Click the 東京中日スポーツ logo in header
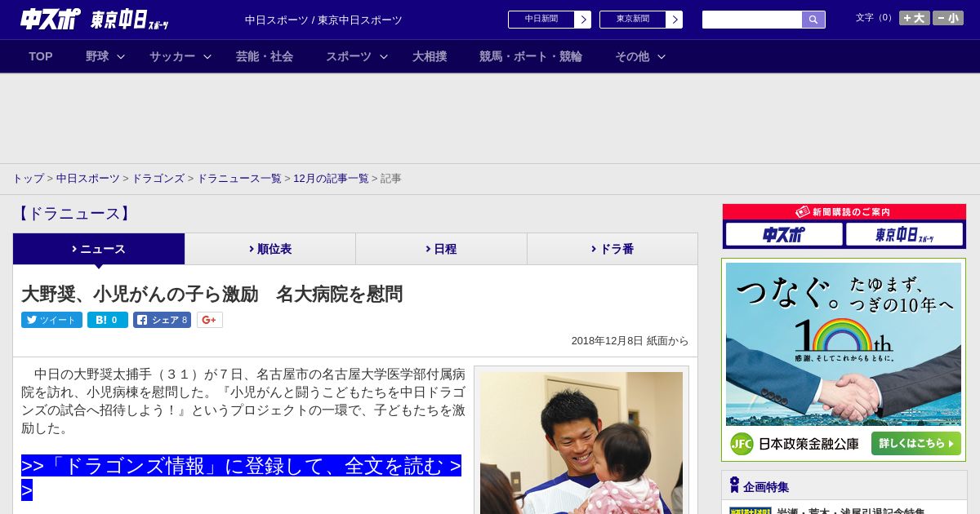 coord(130,20)
